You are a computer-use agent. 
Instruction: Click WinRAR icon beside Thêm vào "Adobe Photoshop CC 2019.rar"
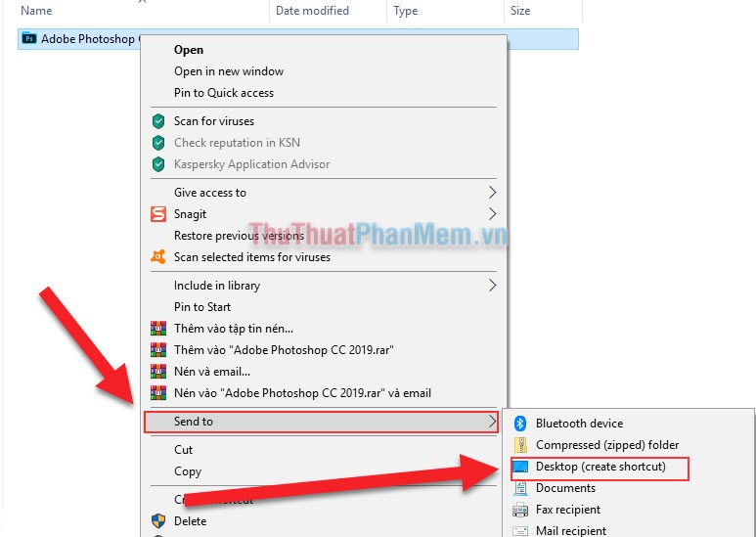click(x=158, y=350)
